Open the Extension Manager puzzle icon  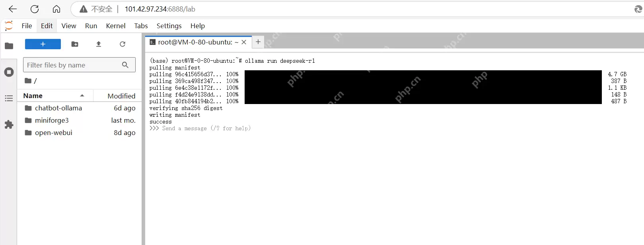pos(9,125)
